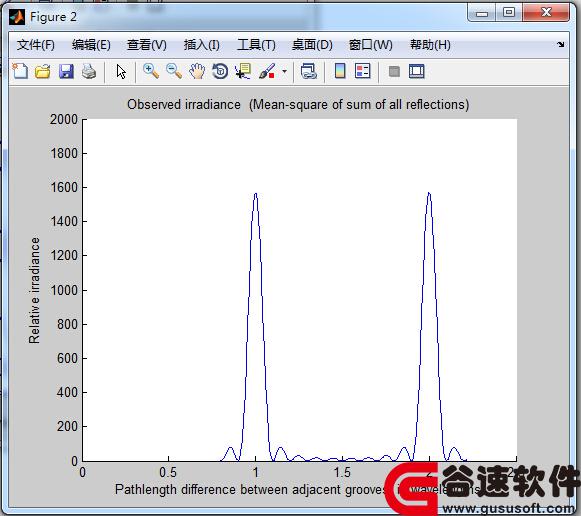Image resolution: width=581 pixels, height=516 pixels.
Task: Open the 文件(F) menu
Action: coord(36,45)
